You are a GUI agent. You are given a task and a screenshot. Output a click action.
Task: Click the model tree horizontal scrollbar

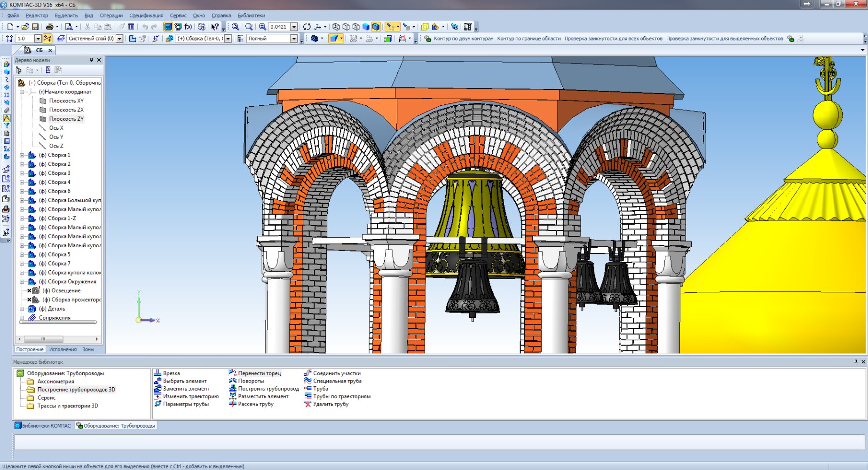[x=43, y=339]
